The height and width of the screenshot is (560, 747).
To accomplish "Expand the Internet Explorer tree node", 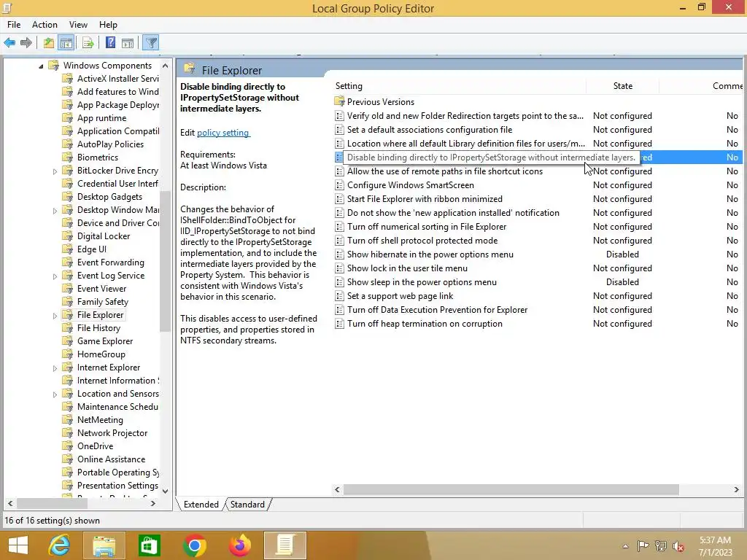I will (x=55, y=368).
